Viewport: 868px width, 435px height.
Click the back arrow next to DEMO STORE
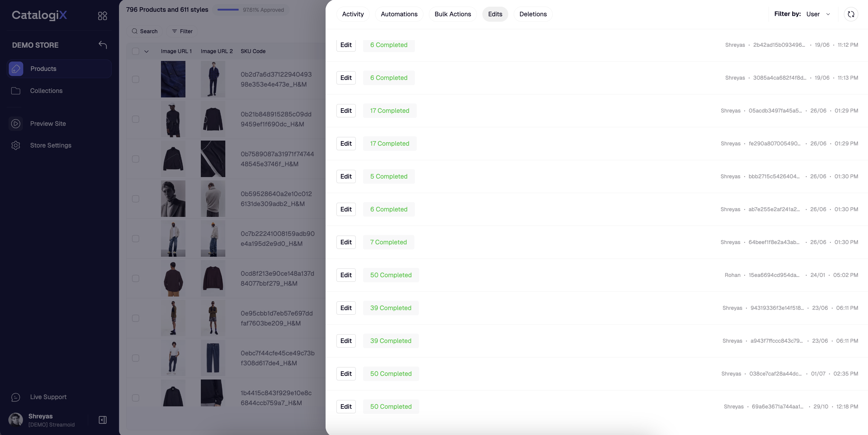(103, 45)
